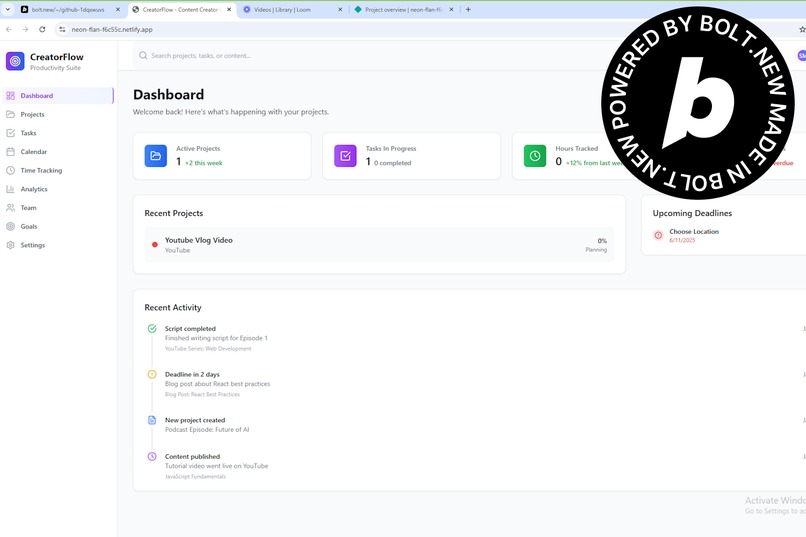Select the Deadline in 2 days activity
Viewport: 806px width, 537px height.
point(217,384)
